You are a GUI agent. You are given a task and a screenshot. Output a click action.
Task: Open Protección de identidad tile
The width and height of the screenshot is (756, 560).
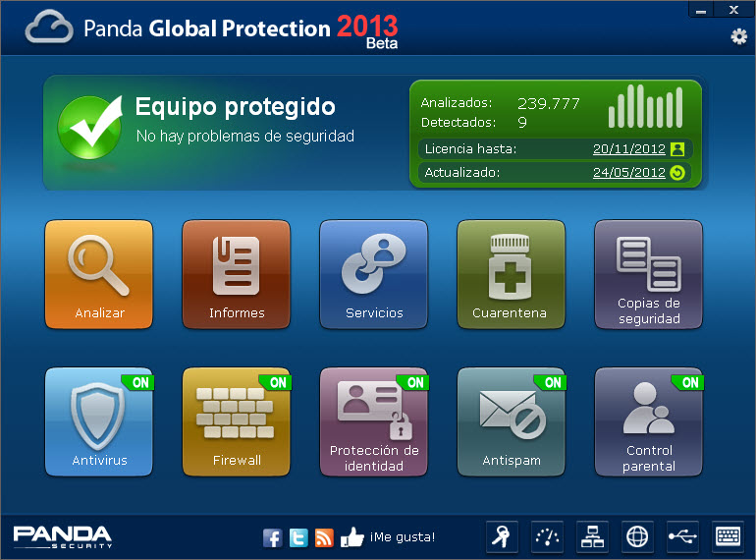[x=374, y=422]
